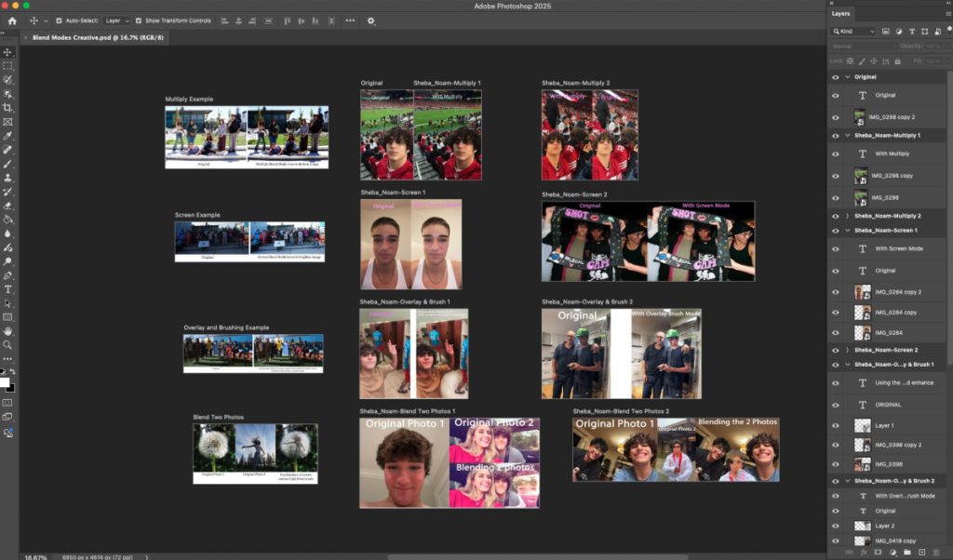Select the Zoom magnifier tool
The width and height of the screenshot is (953, 560).
click(7, 345)
